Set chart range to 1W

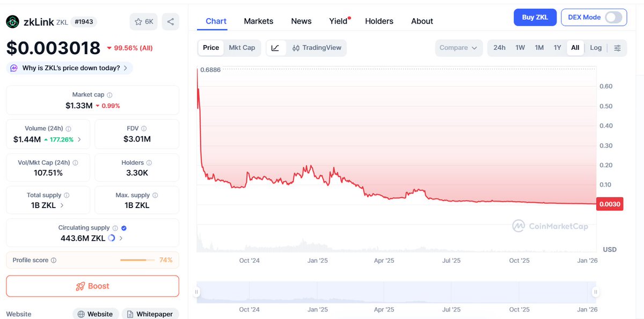520,48
